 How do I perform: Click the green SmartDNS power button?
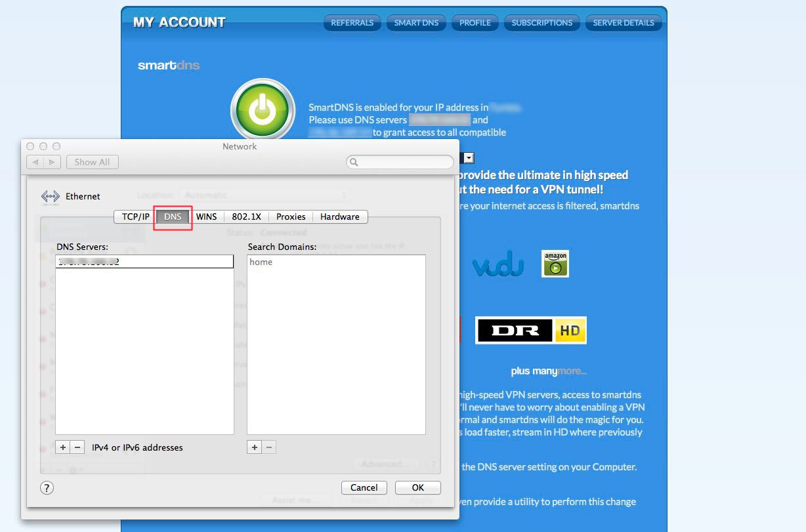point(262,110)
